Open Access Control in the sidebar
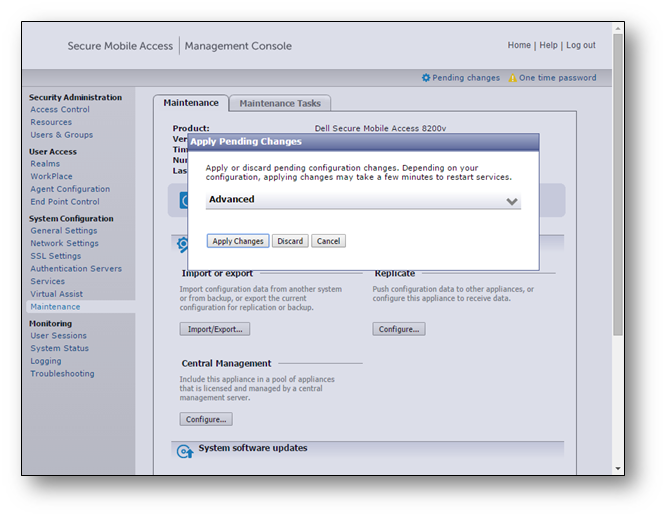Image resolution: width=667 pixels, height=518 pixels. click(x=60, y=110)
